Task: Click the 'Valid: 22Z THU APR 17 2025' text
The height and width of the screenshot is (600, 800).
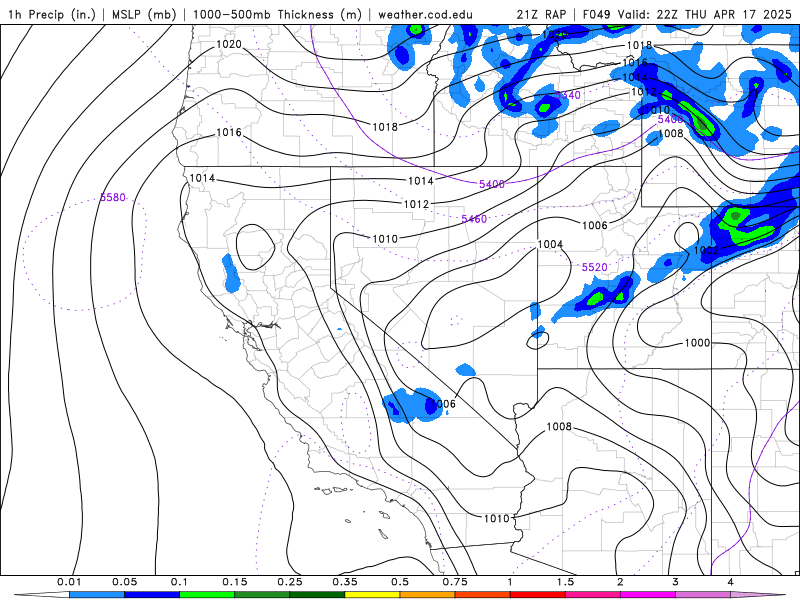Action: click(x=705, y=14)
